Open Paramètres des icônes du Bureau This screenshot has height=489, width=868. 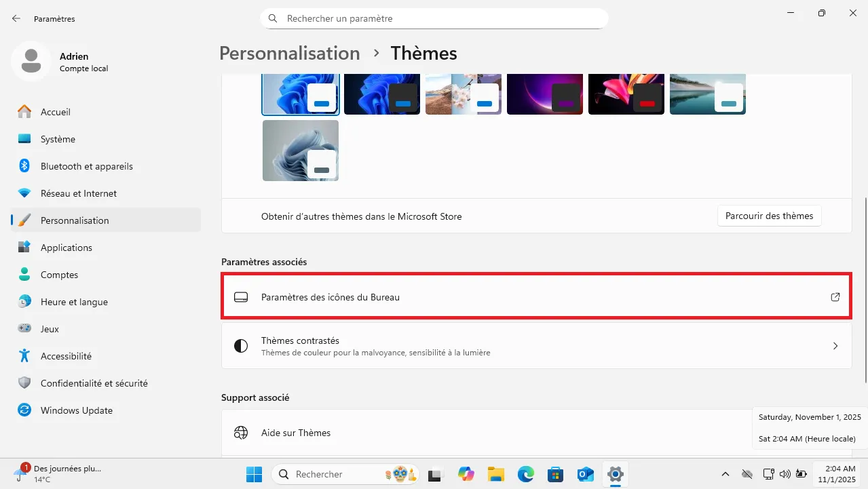point(536,296)
